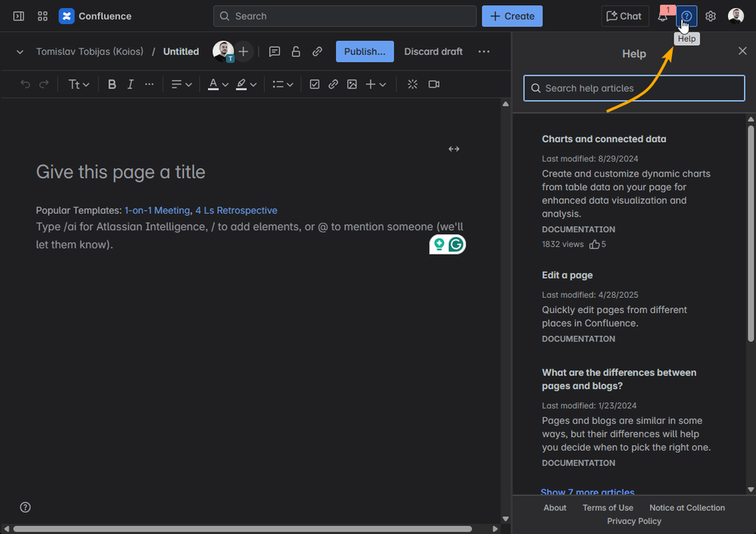
Task: Insert an image with the image icon
Action: coord(352,84)
